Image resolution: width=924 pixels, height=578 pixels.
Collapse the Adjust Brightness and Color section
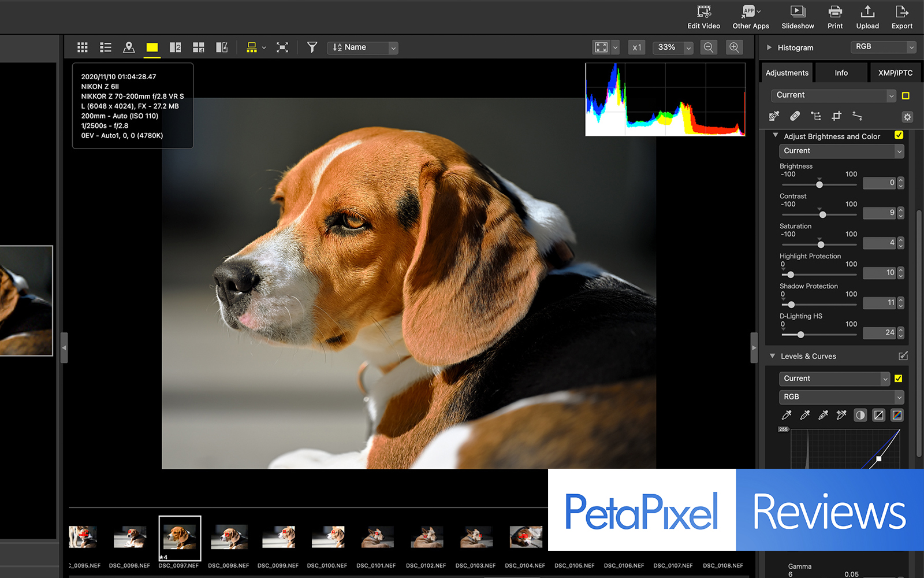(x=775, y=135)
